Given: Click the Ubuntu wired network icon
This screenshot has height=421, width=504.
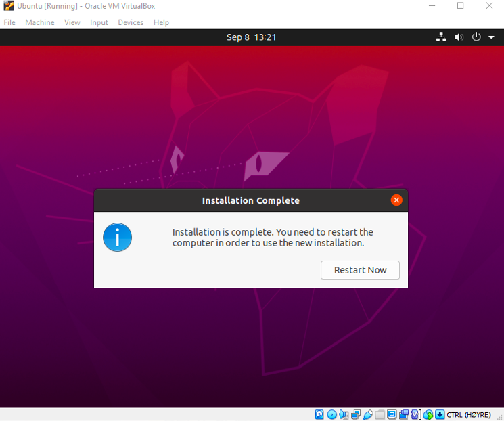Looking at the screenshot, I should point(441,37).
